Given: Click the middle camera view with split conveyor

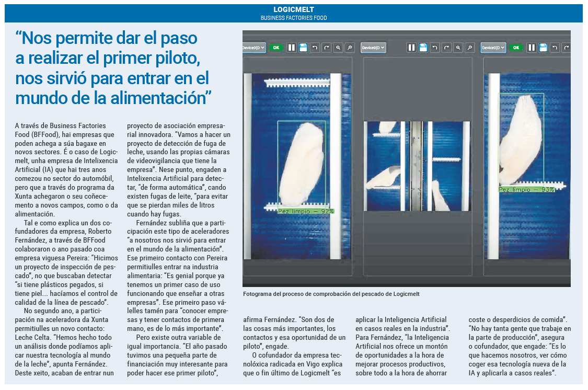Looking at the screenshot, I should (x=418, y=166).
